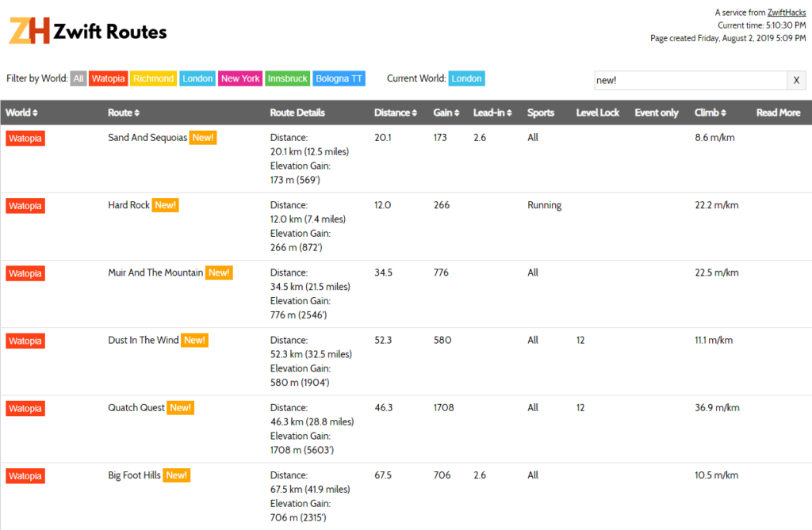Viewport: 812px width, 530px height.
Task: Sort the table by Gain column
Action: [x=446, y=112]
